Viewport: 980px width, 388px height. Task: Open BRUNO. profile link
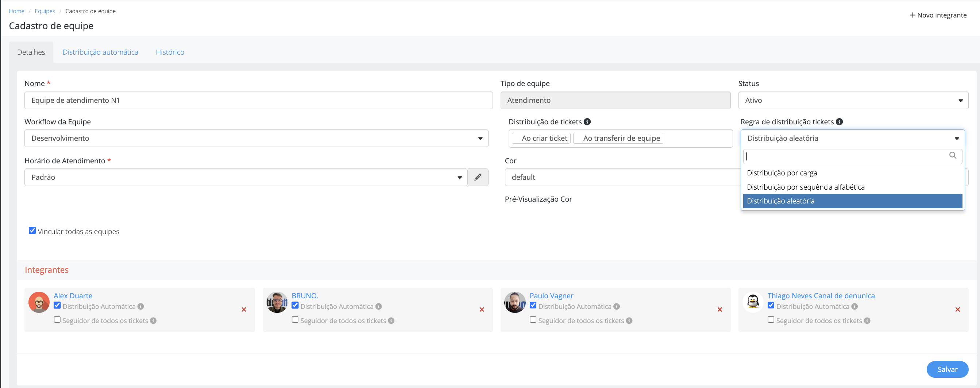[x=305, y=296]
